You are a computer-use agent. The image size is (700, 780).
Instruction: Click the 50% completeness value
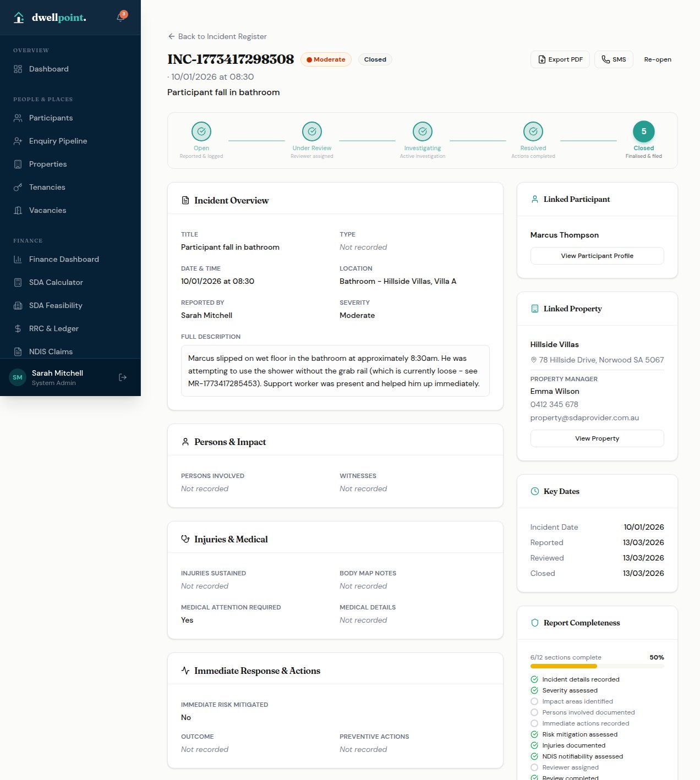[657, 657]
